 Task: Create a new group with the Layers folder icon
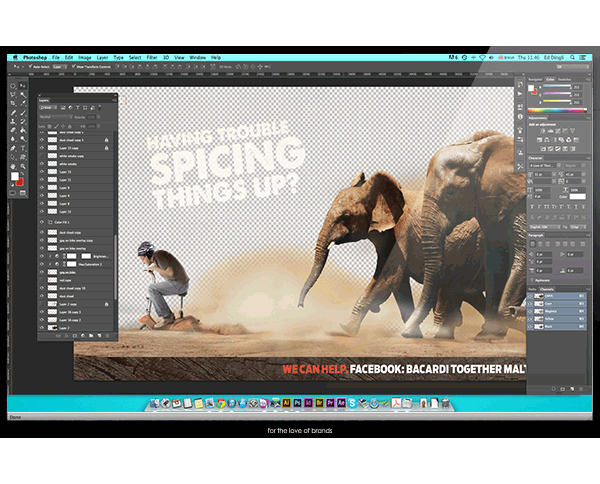[91, 336]
